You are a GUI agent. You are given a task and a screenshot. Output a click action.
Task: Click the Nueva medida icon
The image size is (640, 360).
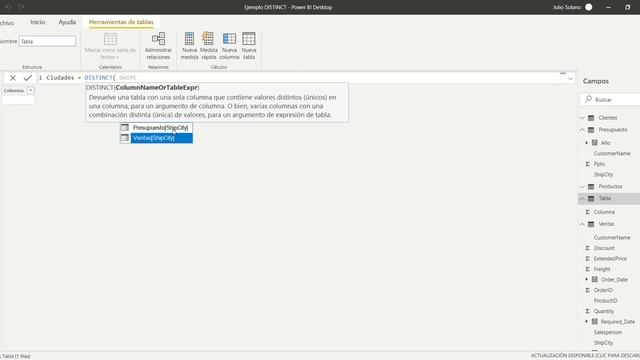click(189, 38)
